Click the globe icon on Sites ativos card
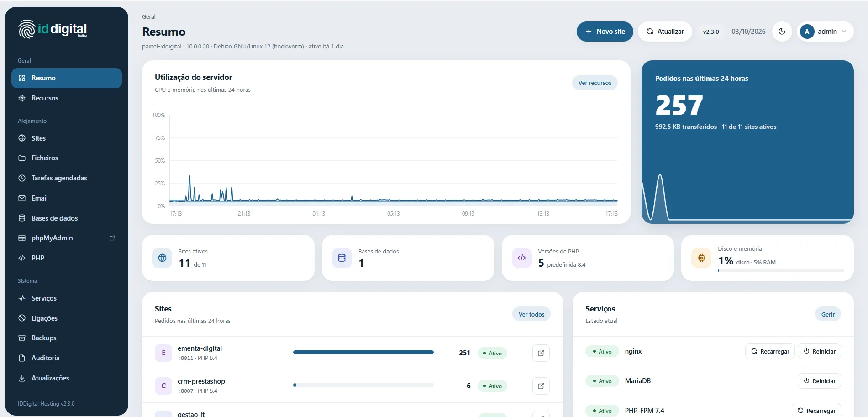This screenshot has width=868, height=417. coord(162,258)
